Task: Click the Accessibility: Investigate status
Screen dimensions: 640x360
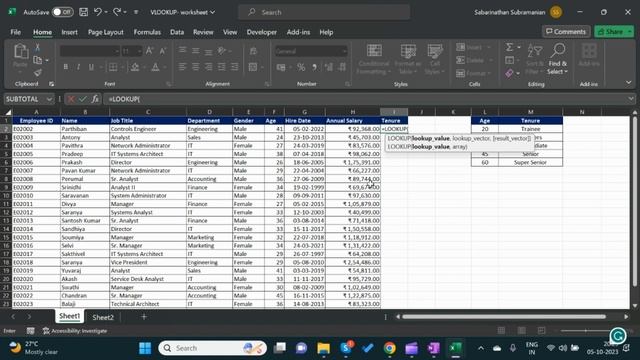Action: point(75,331)
